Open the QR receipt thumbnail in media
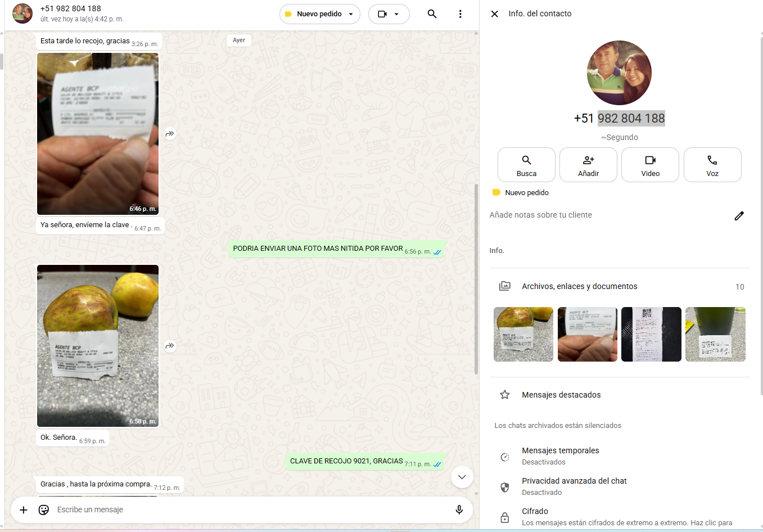 [x=651, y=334]
